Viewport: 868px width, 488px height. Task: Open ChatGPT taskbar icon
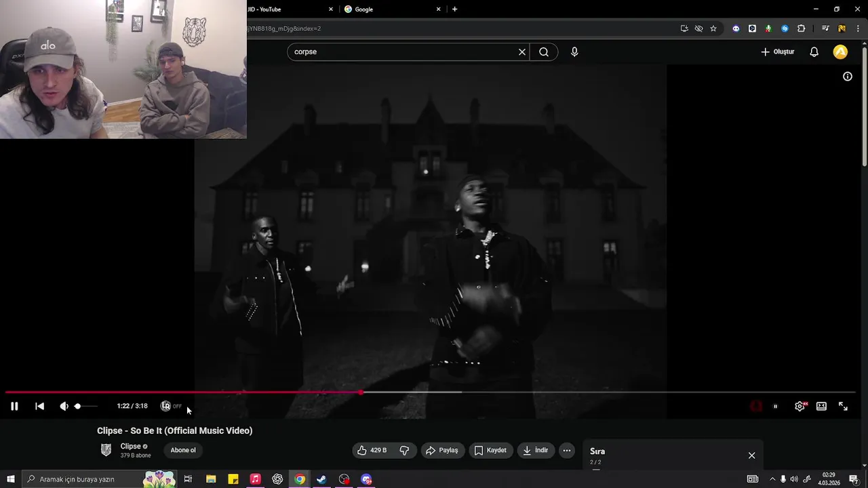[x=277, y=479]
